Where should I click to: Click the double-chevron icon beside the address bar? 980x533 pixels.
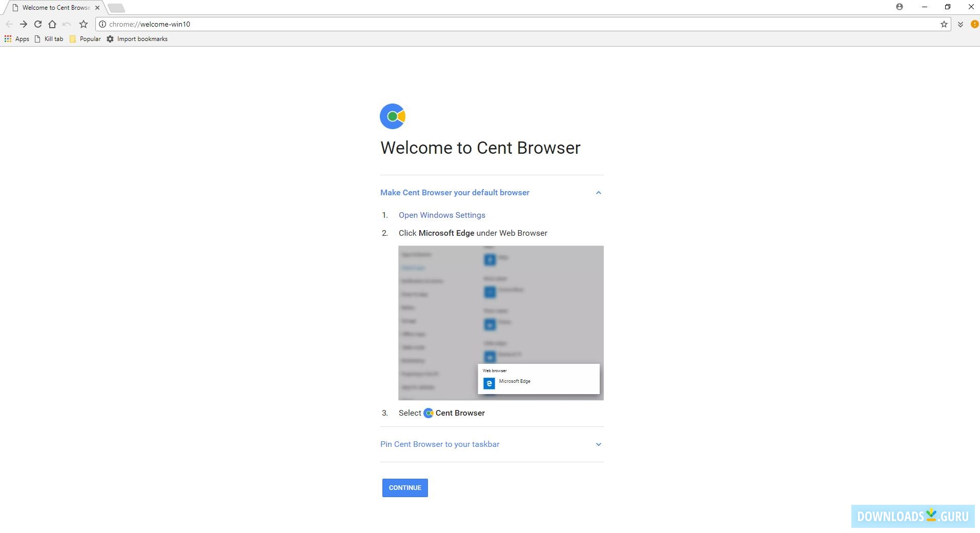coord(961,24)
